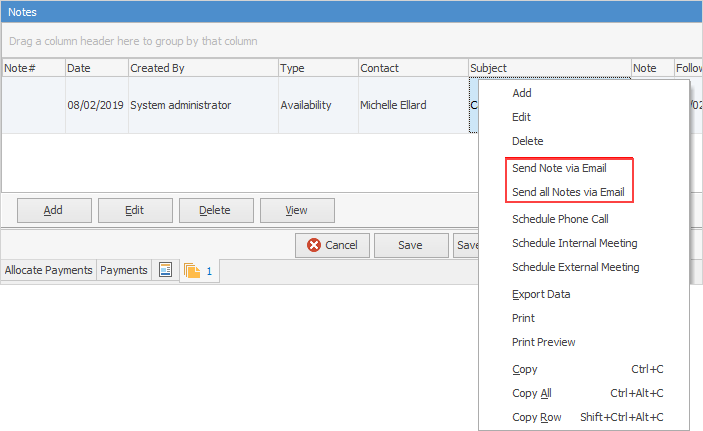This screenshot has height=431, width=703.
Task: Click the empty Note# cell of the 08/02/2019 row
Action: point(34,105)
